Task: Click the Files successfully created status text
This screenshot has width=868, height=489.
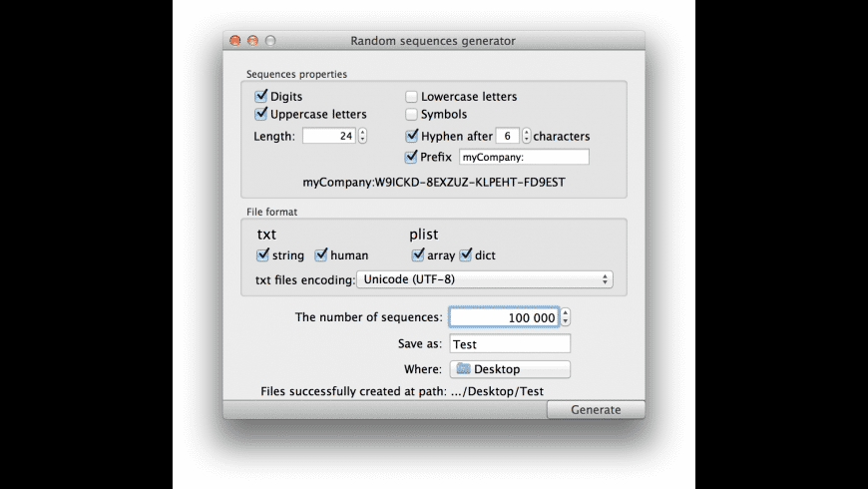Action: pos(402,391)
